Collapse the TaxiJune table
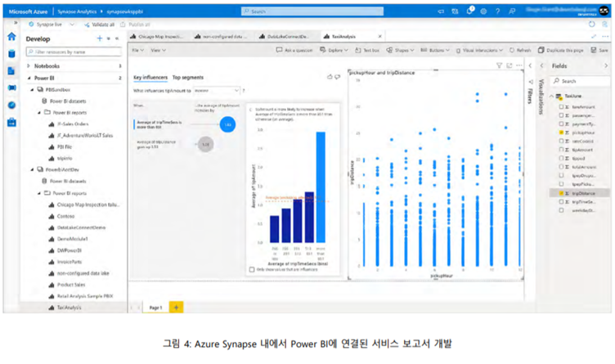Screen dimensions: 615x364 [x=551, y=96]
